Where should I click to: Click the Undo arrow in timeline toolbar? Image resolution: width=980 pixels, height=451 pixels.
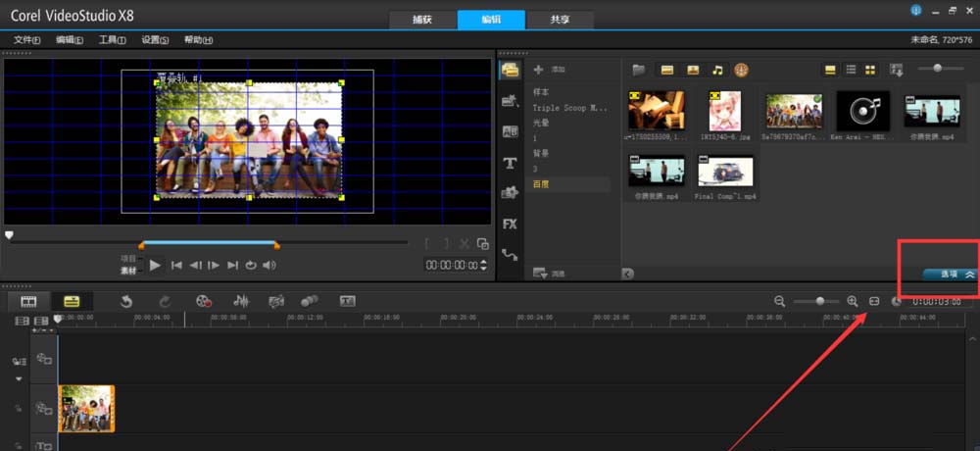pos(126,302)
